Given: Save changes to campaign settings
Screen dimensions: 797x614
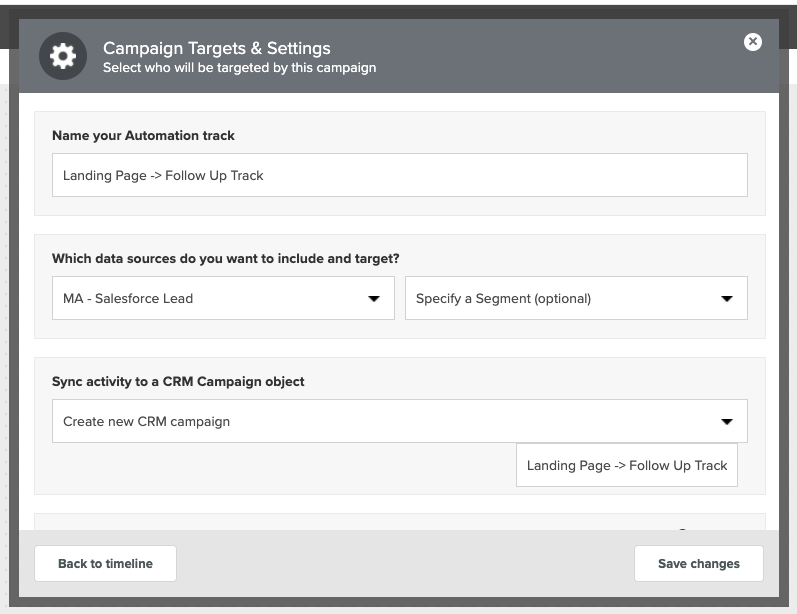Looking at the screenshot, I should [698, 563].
